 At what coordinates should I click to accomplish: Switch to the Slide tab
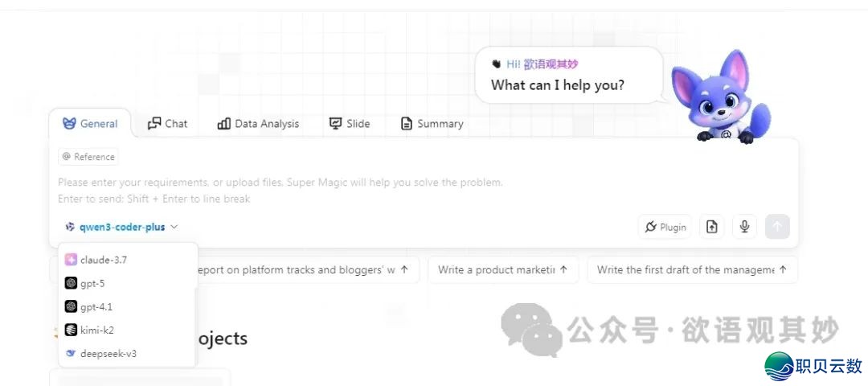(350, 124)
